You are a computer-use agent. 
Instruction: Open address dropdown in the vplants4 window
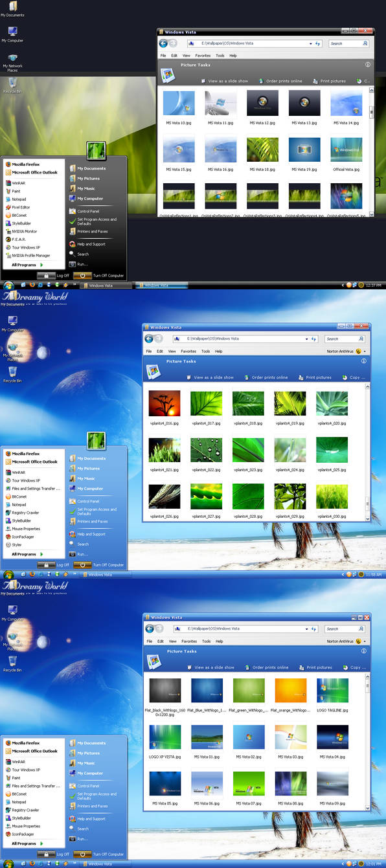point(307,339)
